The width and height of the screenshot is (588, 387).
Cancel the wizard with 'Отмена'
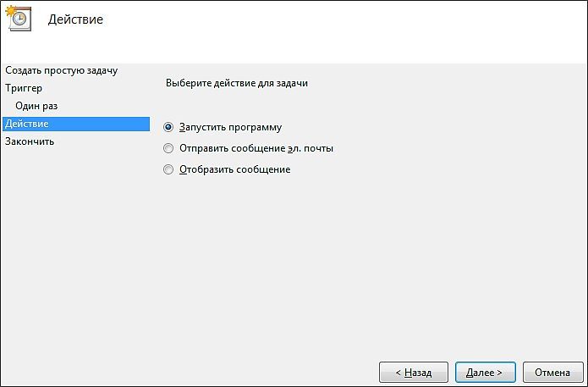tap(552, 373)
